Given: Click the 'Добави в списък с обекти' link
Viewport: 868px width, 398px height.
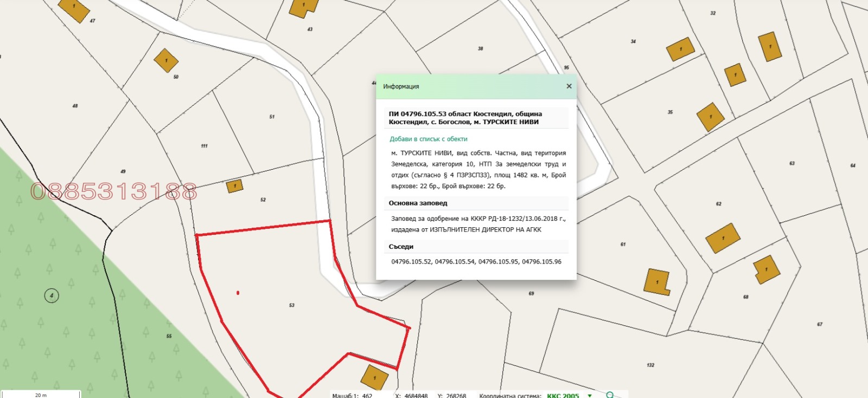Looking at the screenshot, I should click(x=428, y=139).
